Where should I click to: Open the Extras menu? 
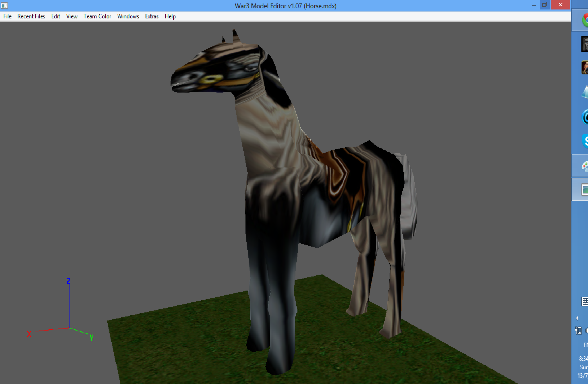coord(152,16)
